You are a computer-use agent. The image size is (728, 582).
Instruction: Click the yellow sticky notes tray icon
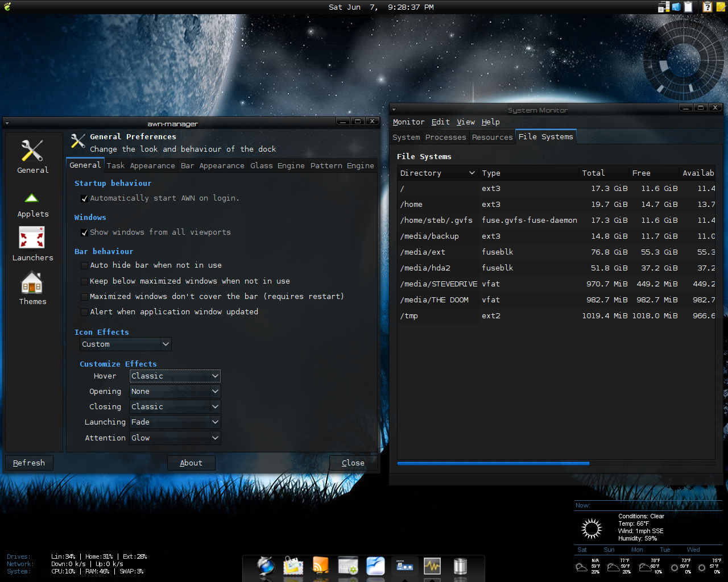pyautogui.click(x=721, y=7)
